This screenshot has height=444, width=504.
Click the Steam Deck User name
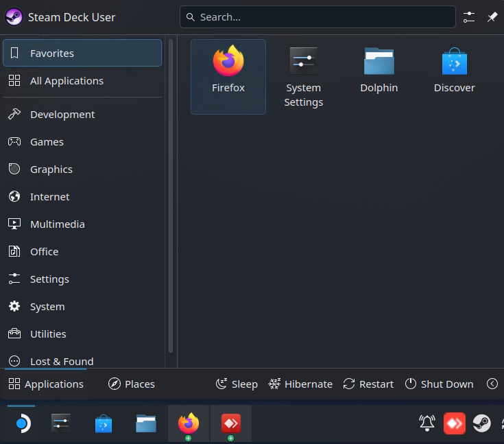tap(72, 17)
